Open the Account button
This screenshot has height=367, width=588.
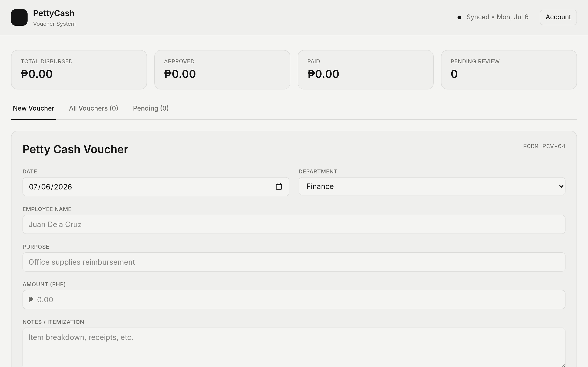pyautogui.click(x=558, y=17)
